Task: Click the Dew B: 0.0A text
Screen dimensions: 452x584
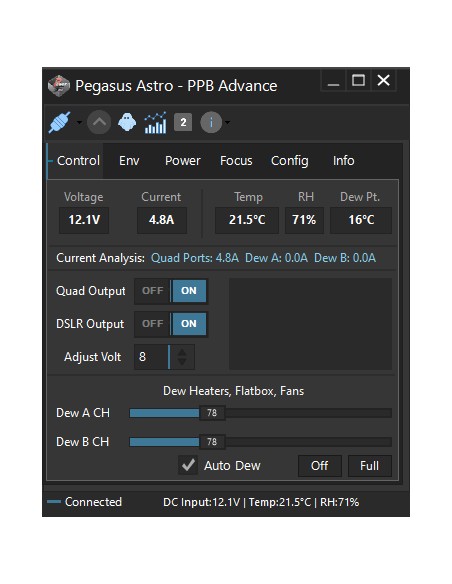Action: [345, 258]
